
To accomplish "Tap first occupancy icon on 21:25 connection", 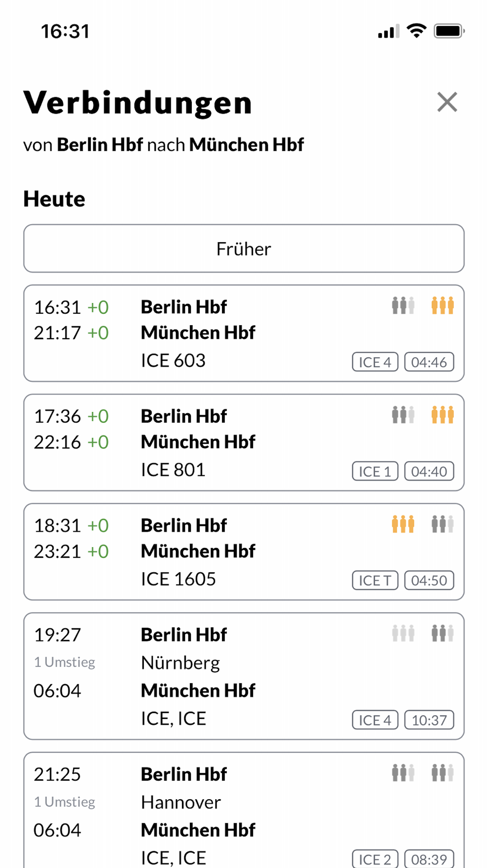I will click(x=403, y=773).
